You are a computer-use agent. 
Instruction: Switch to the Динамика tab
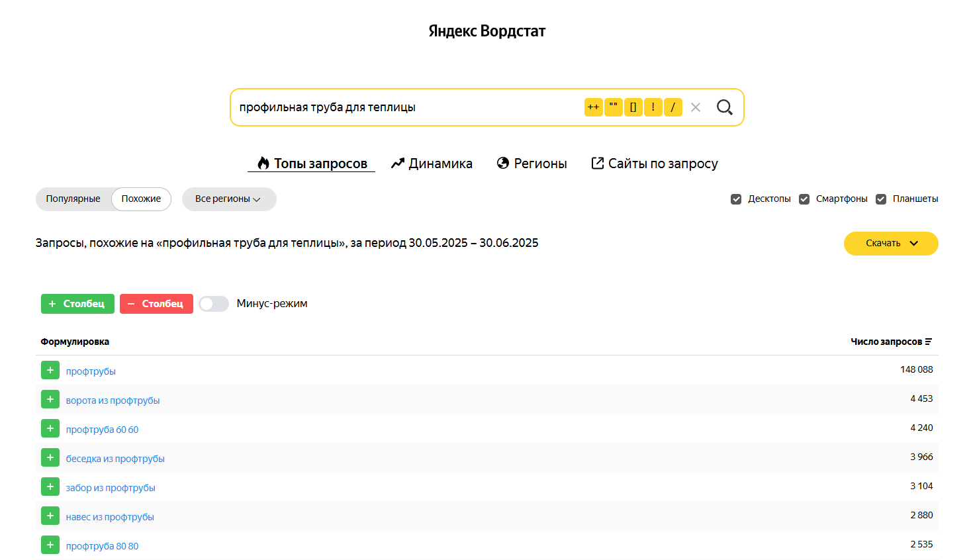tap(432, 163)
